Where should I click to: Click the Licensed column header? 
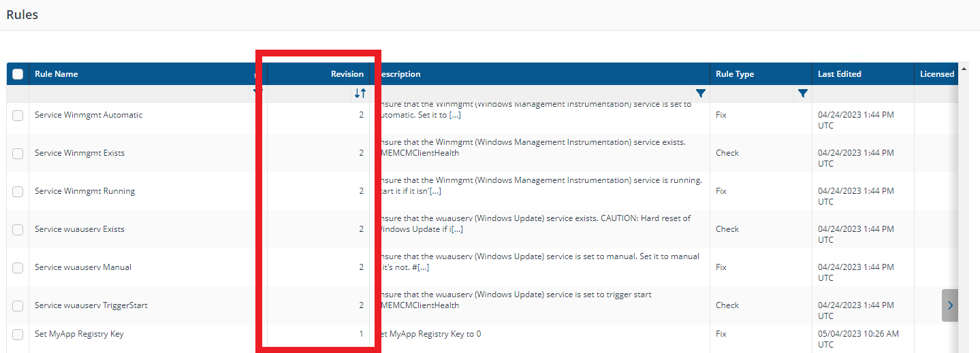click(x=936, y=74)
